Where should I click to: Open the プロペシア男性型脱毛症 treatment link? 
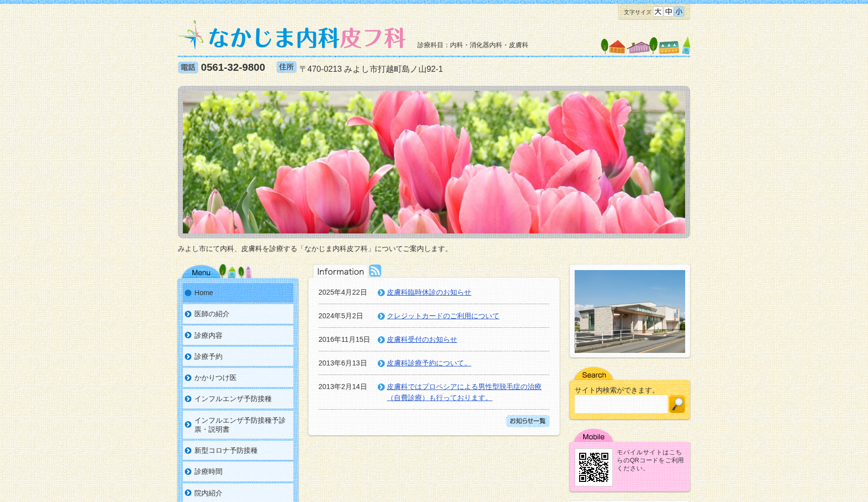[464, 392]
